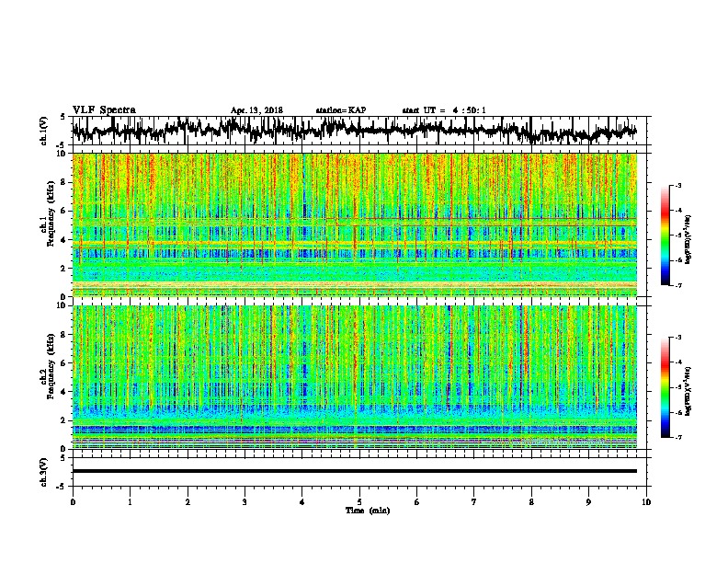Screen dimensions: 728x563
Task: Click the "5" tick on ch.1(V) axis
Action: (x=63, y=117)
